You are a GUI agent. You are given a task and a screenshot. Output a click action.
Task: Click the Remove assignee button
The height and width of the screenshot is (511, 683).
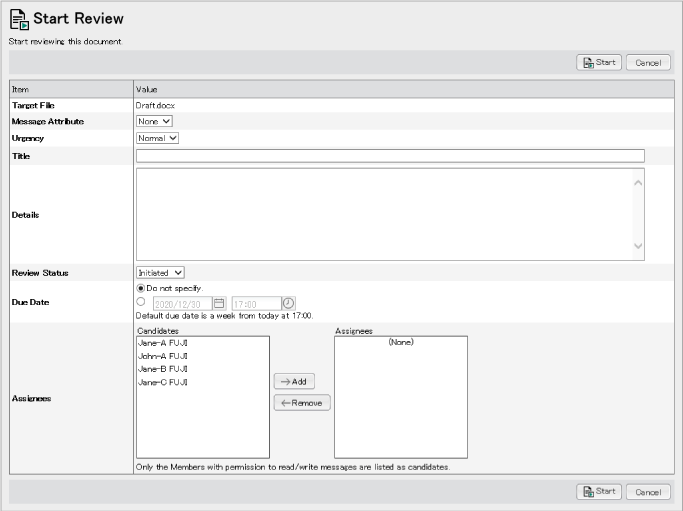302,402
